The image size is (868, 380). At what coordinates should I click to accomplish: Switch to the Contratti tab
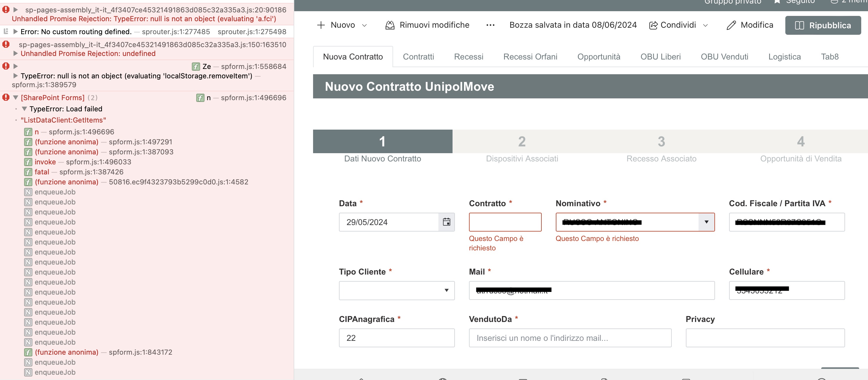(x=418, y=57)
